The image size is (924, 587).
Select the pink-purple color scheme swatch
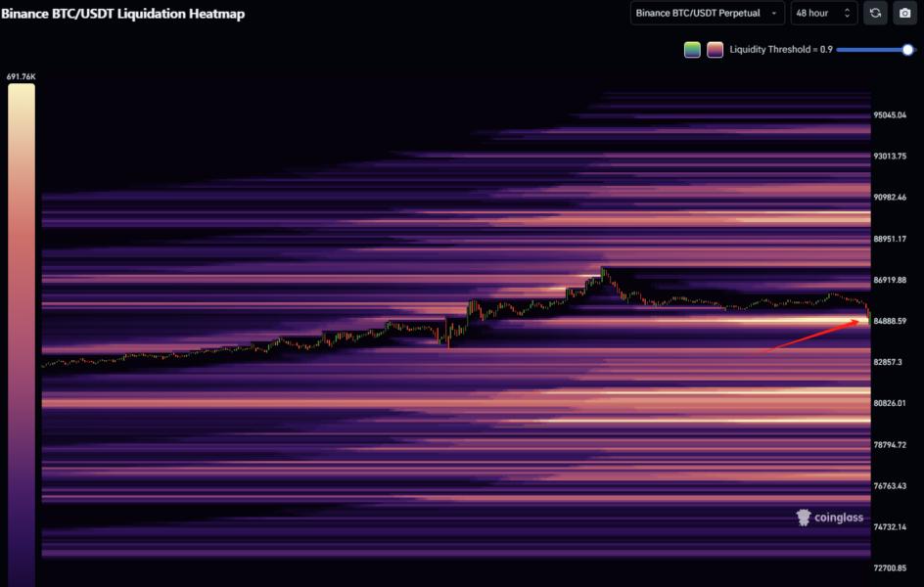pos(715,50)
